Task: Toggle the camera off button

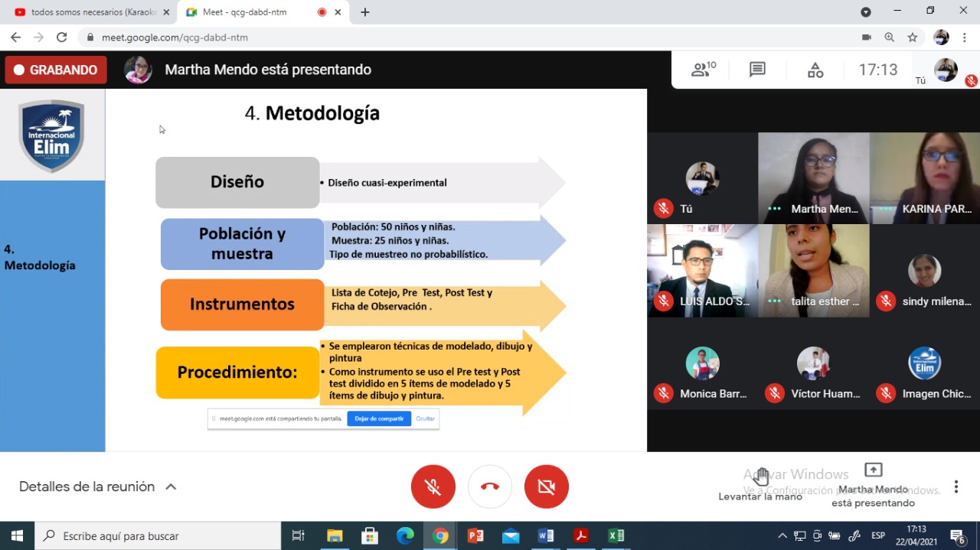Action: pyautogui.click(x=547, y=487)
